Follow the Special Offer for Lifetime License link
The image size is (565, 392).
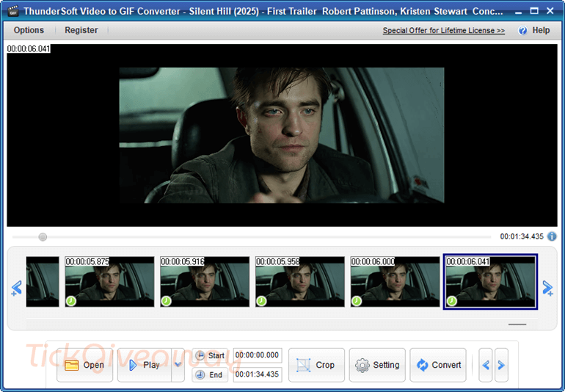point(444,31)
